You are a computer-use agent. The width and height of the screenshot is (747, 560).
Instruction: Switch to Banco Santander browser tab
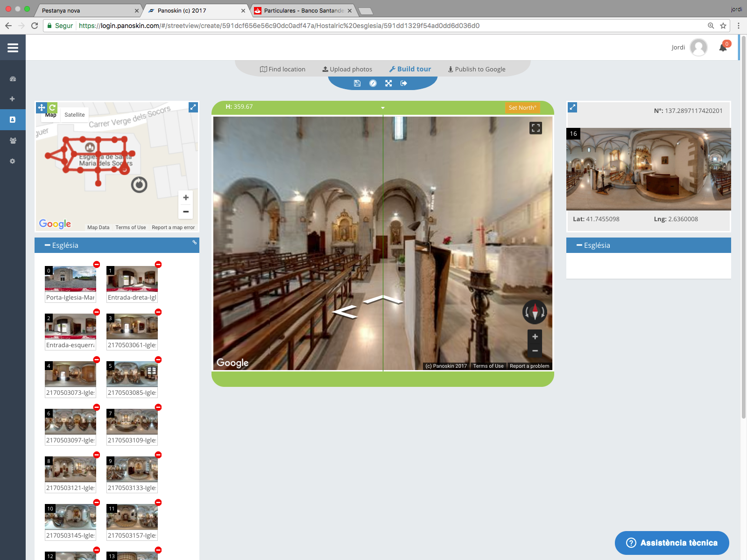click(303, 10)
